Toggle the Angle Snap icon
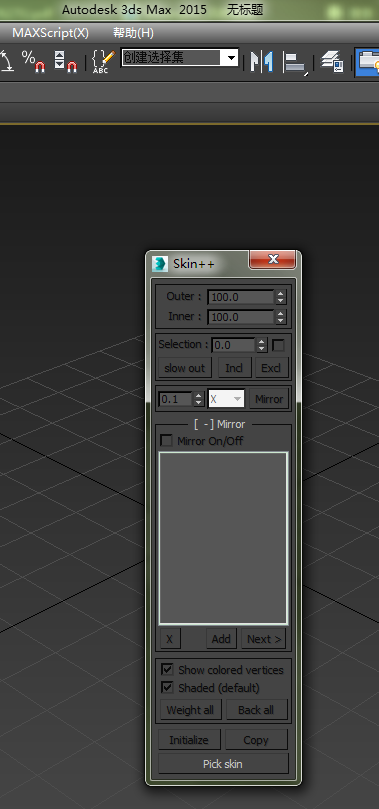Screen dimensions: 379x809 click(x=6, y=61)
